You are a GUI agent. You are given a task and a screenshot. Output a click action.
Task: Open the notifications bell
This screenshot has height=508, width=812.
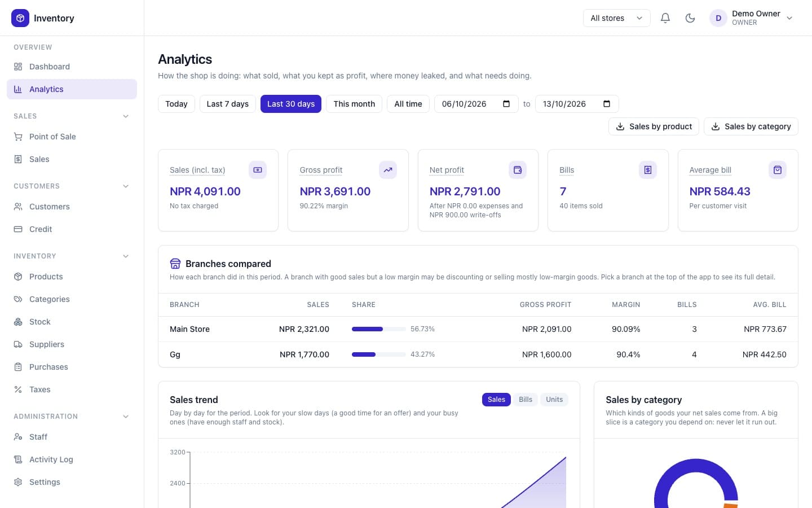point(665,18)
